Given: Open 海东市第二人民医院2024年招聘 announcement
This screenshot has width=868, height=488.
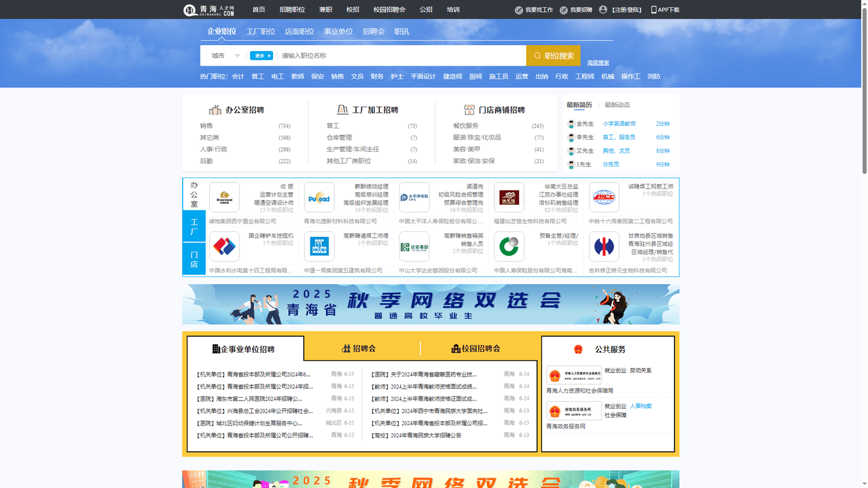Looking at the screenshot, I should (250, 399).
